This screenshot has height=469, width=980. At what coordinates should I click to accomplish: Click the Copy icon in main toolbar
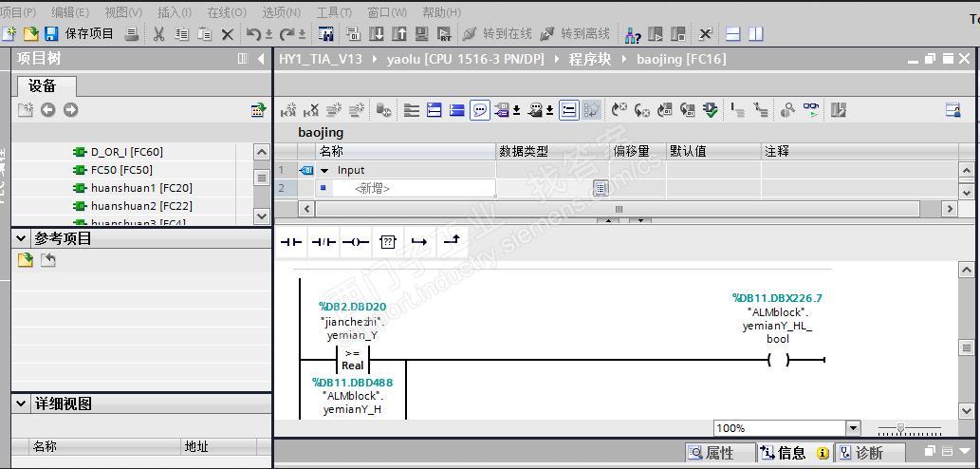point(182,34)
